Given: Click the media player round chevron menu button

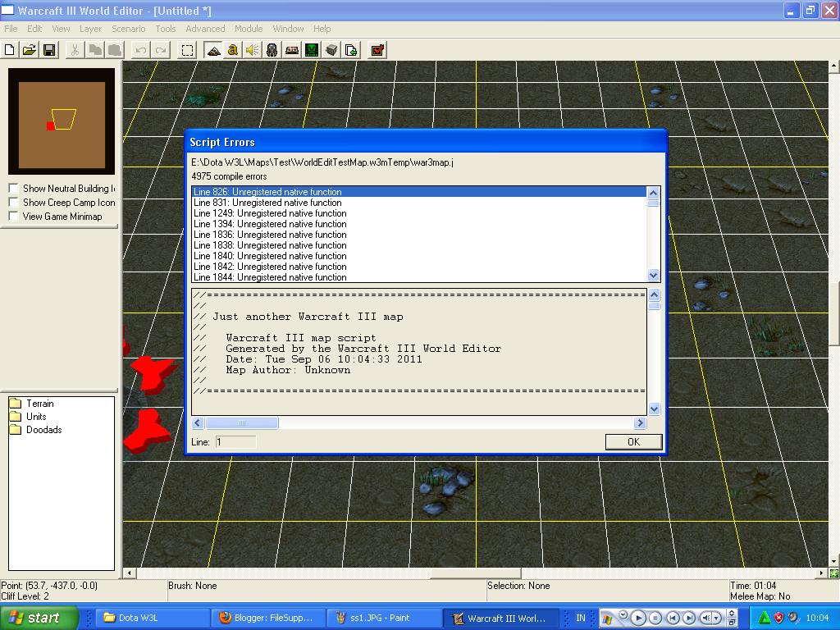Looking at the screenshot, I should (623, 614).
